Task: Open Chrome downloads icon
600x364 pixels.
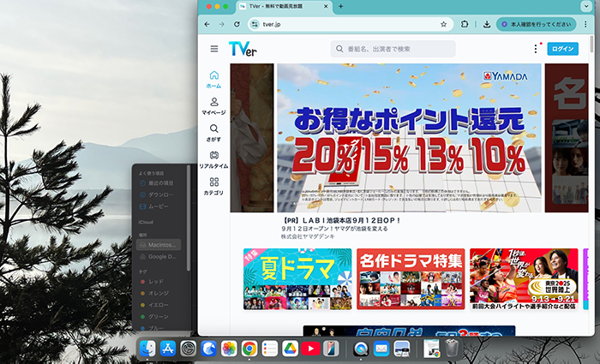Action: pyautogui.click(x=487, y=25)
